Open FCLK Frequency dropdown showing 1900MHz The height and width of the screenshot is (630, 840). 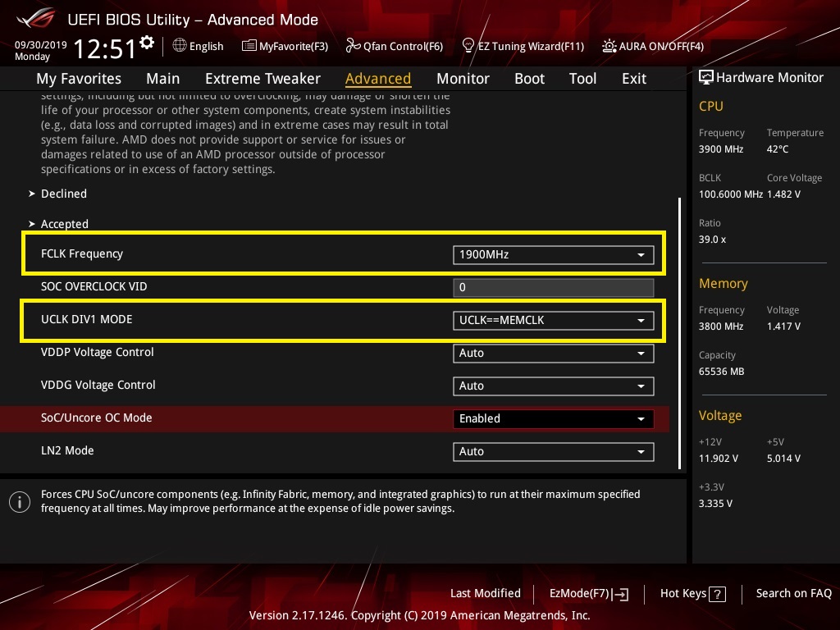click(553, 254)
